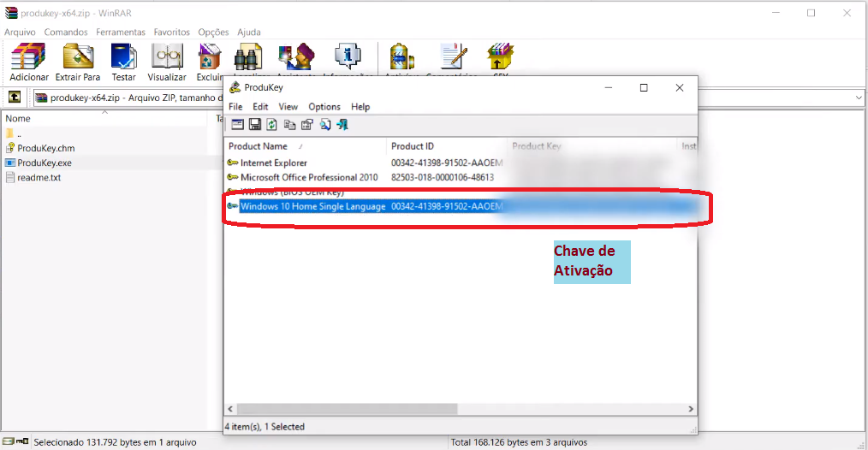Click the Exit icon in ProduKey toolbar
The height and width of the screenshot is (450, 868).
point(342,125)
